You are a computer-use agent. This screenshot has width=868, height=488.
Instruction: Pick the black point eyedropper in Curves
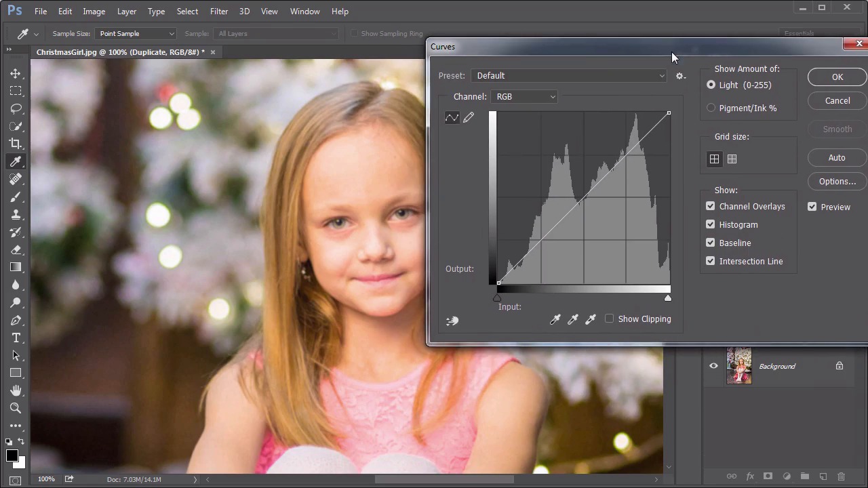[555, 319]
